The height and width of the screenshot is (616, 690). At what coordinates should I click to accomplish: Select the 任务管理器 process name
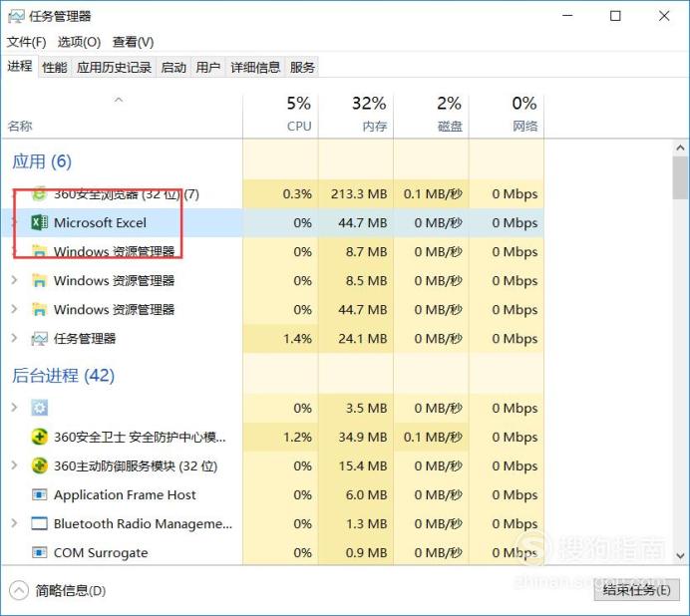point(85,338)
